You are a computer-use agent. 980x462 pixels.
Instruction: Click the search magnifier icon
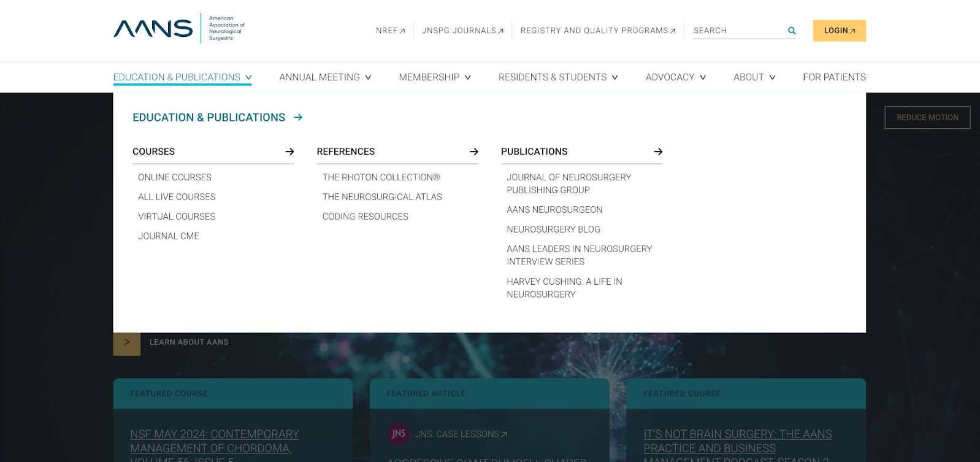point(792,31)
